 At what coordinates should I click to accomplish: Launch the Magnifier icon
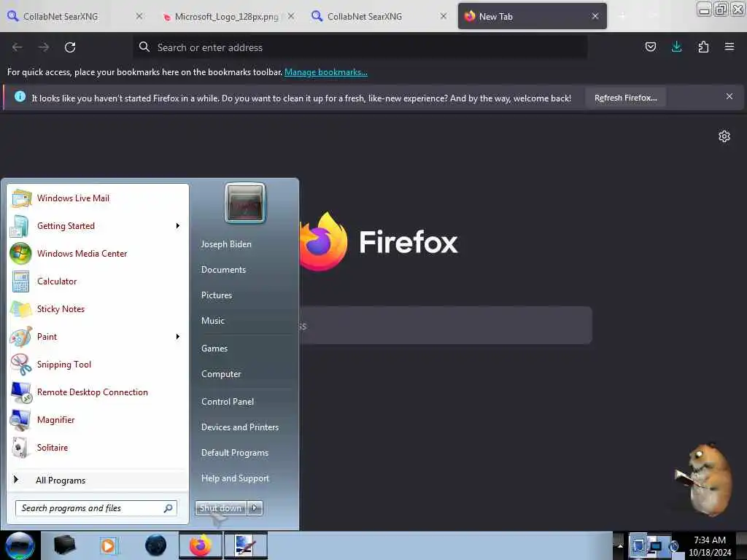click(20, 420)
